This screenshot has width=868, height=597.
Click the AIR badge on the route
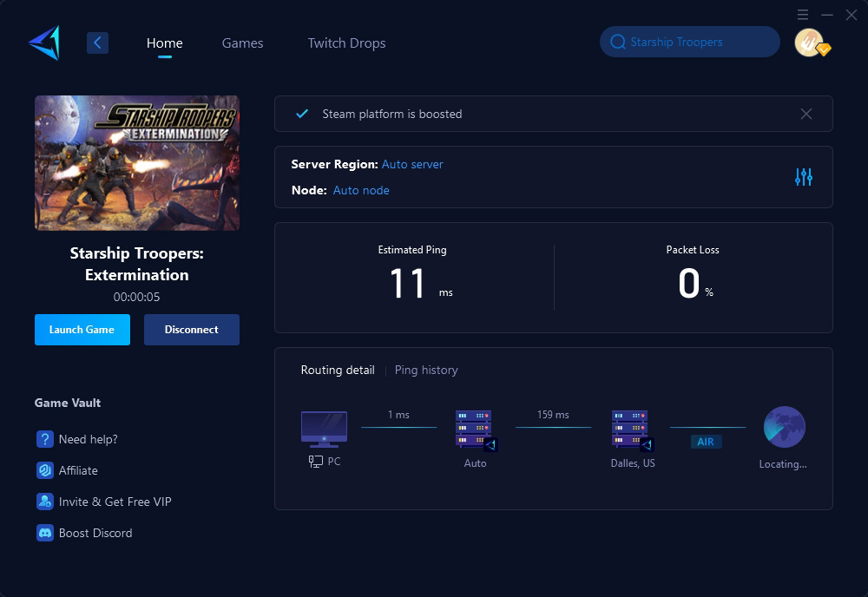click(x=706, y=442)
